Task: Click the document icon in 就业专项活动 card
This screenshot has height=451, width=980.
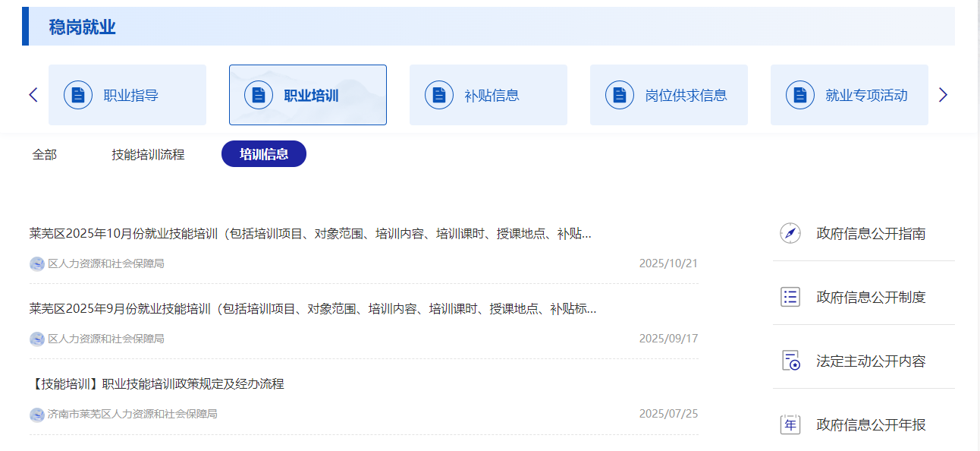Action: (799, 95)
